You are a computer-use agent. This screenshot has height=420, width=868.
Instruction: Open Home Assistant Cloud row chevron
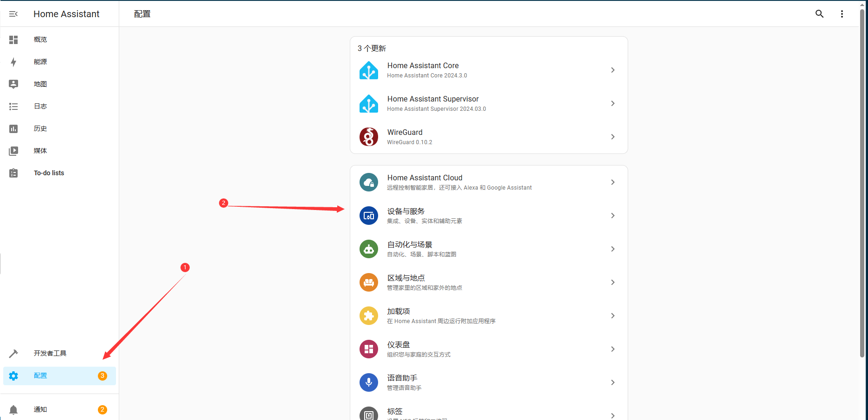pyautogui.click(x=613, y=182)
